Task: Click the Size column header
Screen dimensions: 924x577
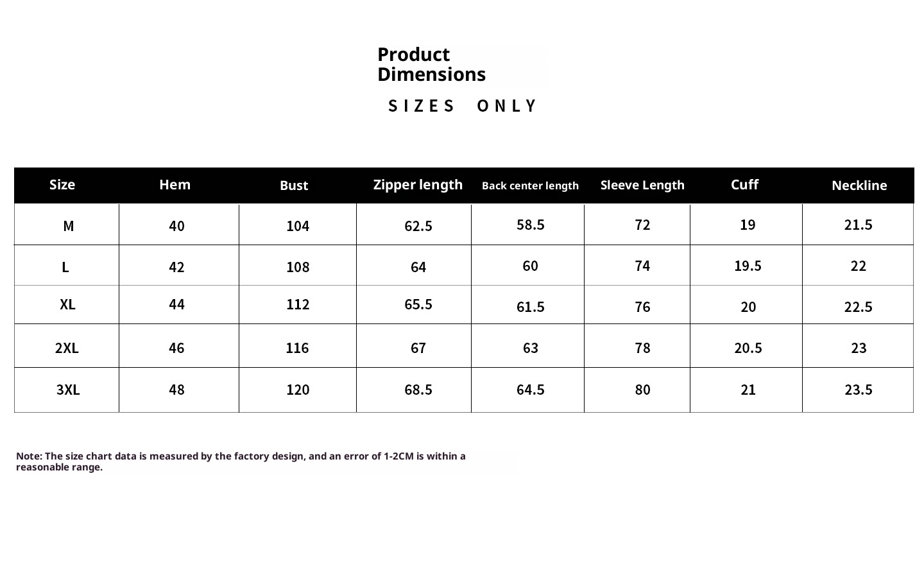Action: [x=62, y=185]
